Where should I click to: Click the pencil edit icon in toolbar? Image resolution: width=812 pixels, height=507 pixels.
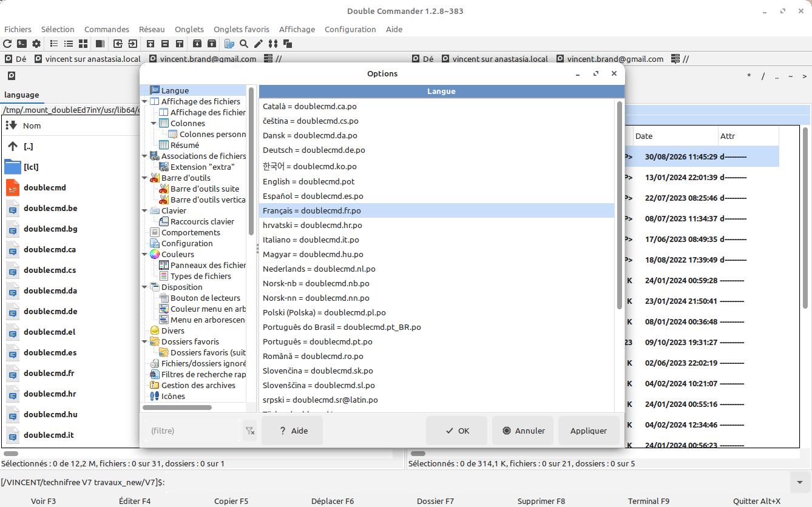tap(259, 44)
